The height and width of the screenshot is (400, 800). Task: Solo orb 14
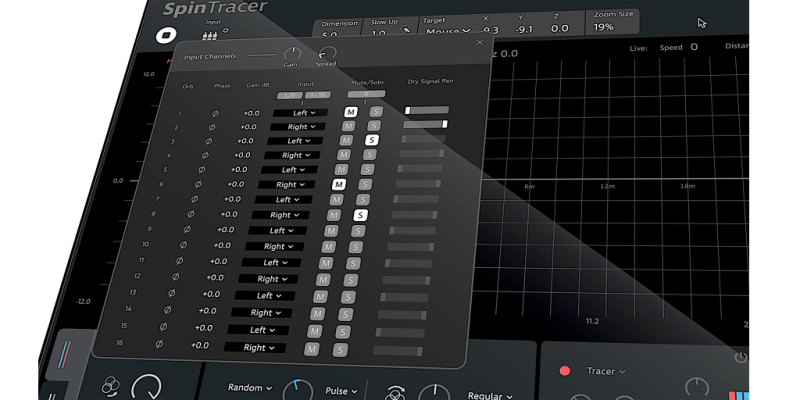345,314
